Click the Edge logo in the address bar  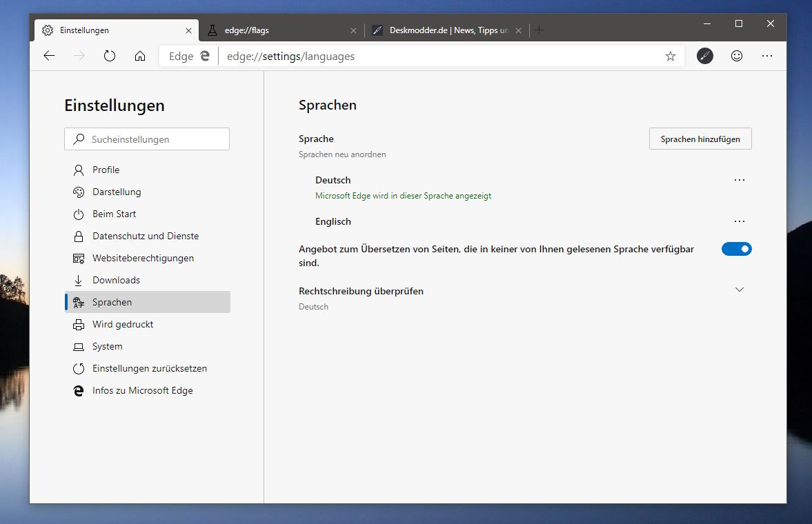(205, 56)
